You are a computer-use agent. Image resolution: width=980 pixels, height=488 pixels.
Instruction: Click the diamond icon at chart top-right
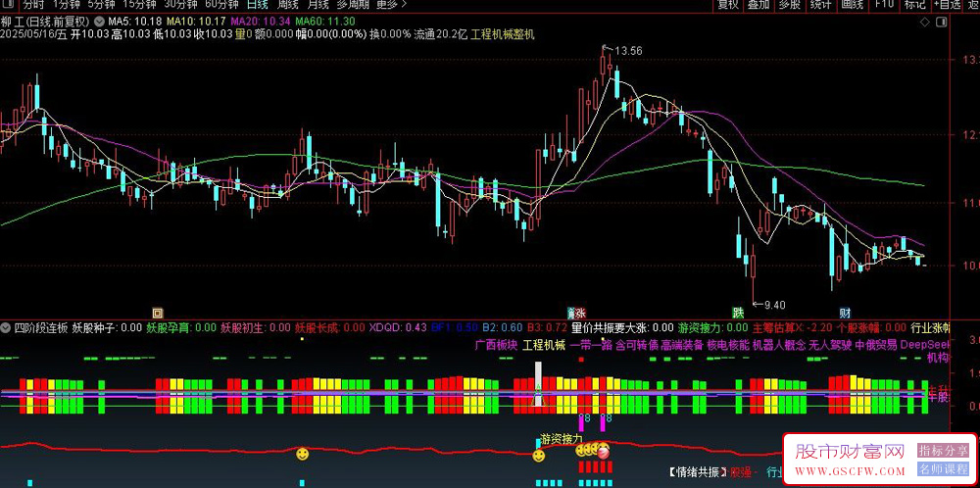coord(925,23)
